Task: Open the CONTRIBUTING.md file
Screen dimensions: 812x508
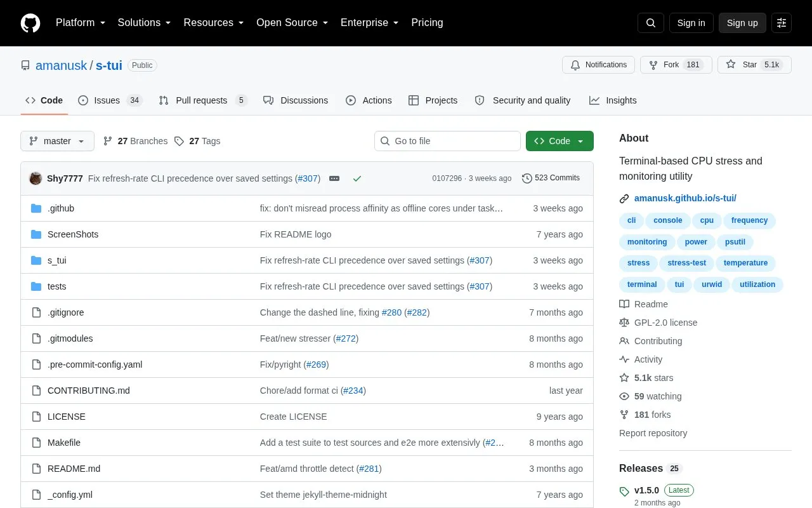Action: (88, 391)
